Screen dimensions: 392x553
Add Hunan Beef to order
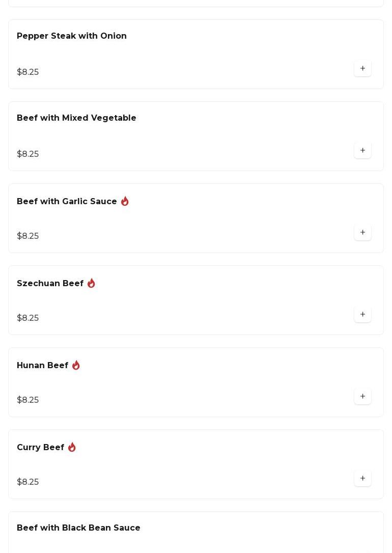[x=362, y=397]
